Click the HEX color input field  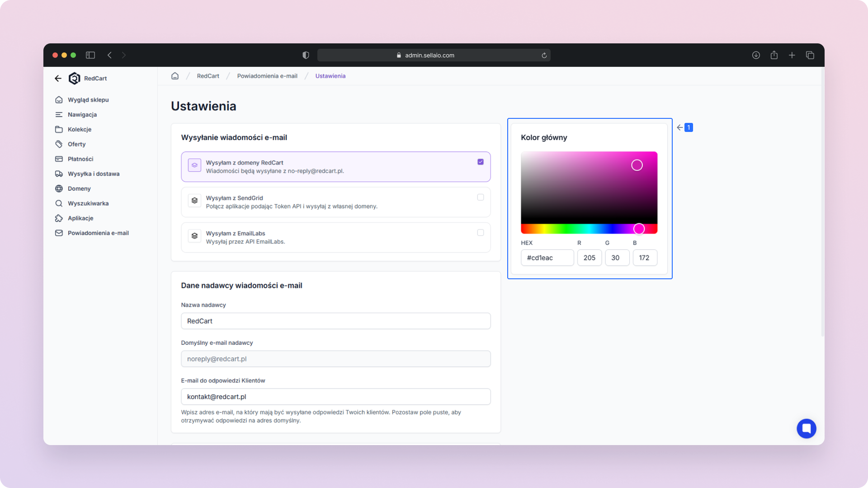pos(547,258)
